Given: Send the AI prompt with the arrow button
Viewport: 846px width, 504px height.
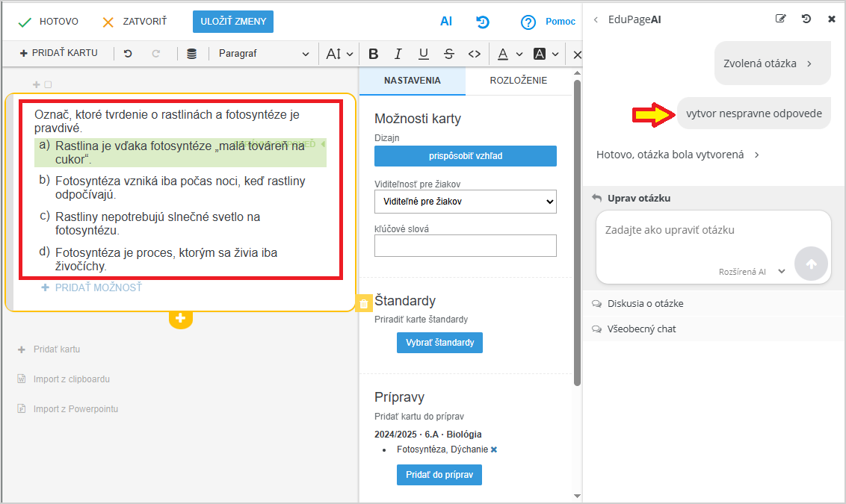Looking at the screenshot, I should pyautogui.click(x=811, y=264).
